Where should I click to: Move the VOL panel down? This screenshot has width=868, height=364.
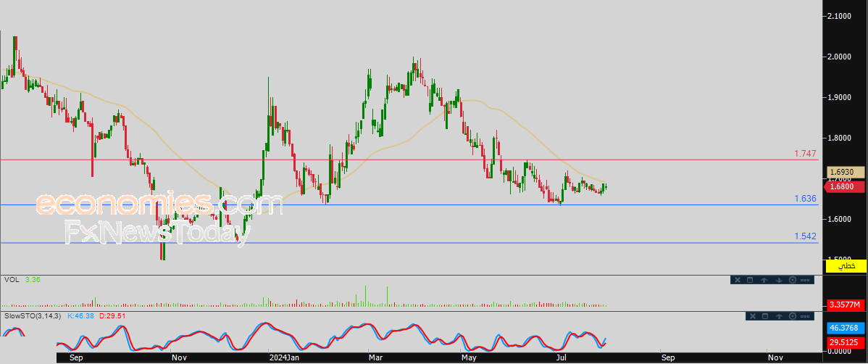(x=778, y=280)
